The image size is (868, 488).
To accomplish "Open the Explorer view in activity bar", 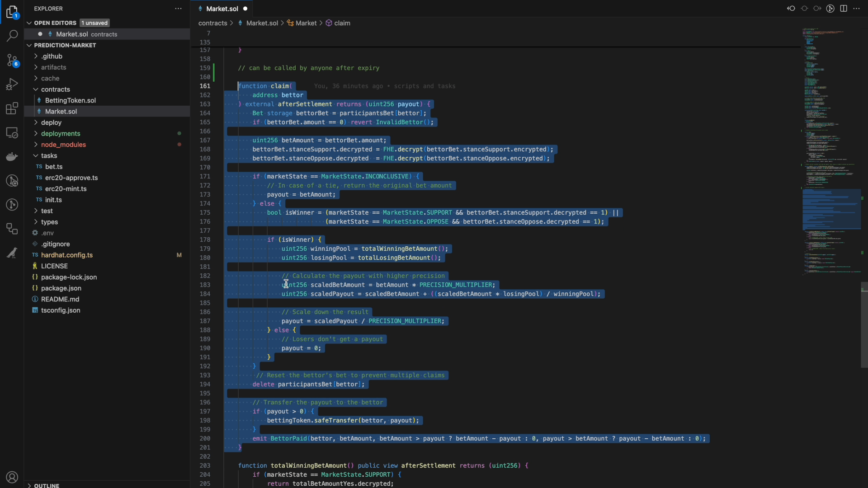I will coord(12,12).
